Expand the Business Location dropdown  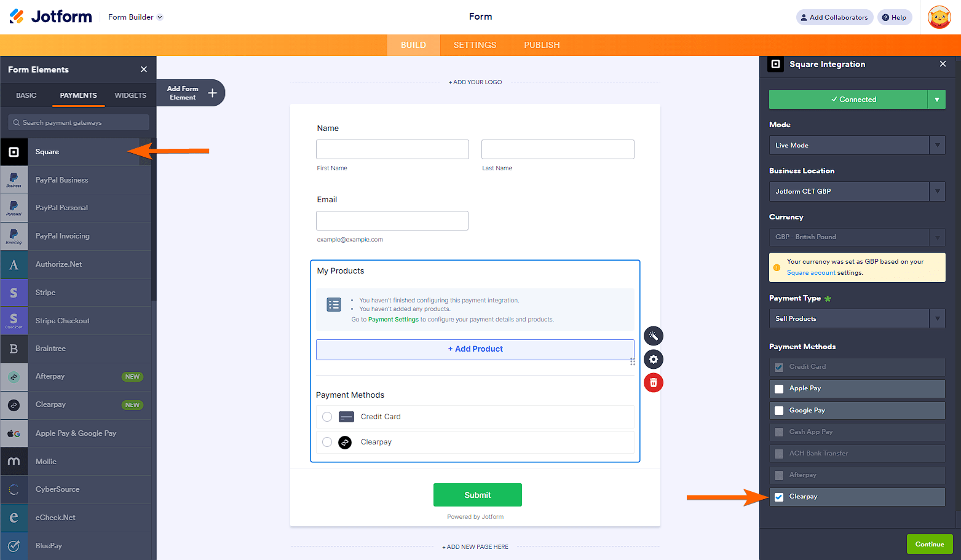tap(856, 191)
